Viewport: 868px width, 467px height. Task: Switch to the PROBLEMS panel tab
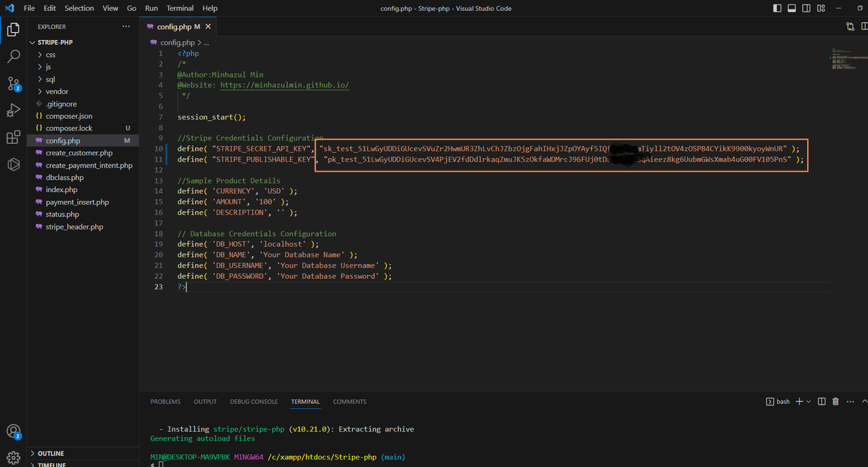point(165,401)
